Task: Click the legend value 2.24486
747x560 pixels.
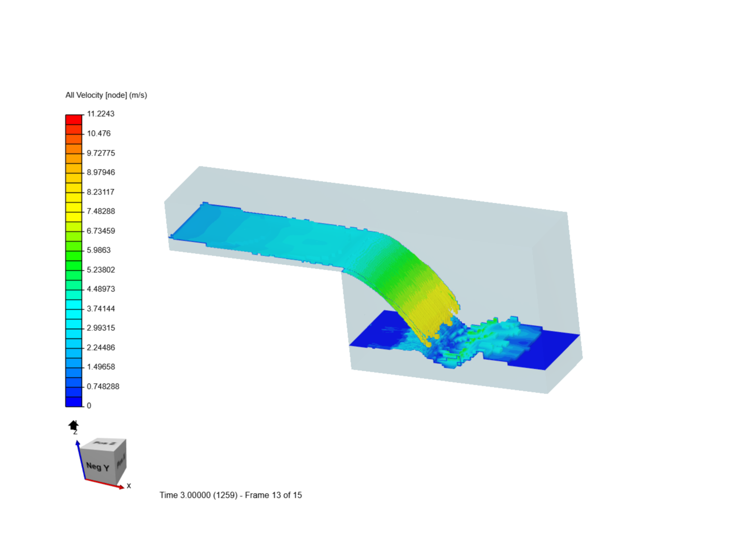Action: 101,347
